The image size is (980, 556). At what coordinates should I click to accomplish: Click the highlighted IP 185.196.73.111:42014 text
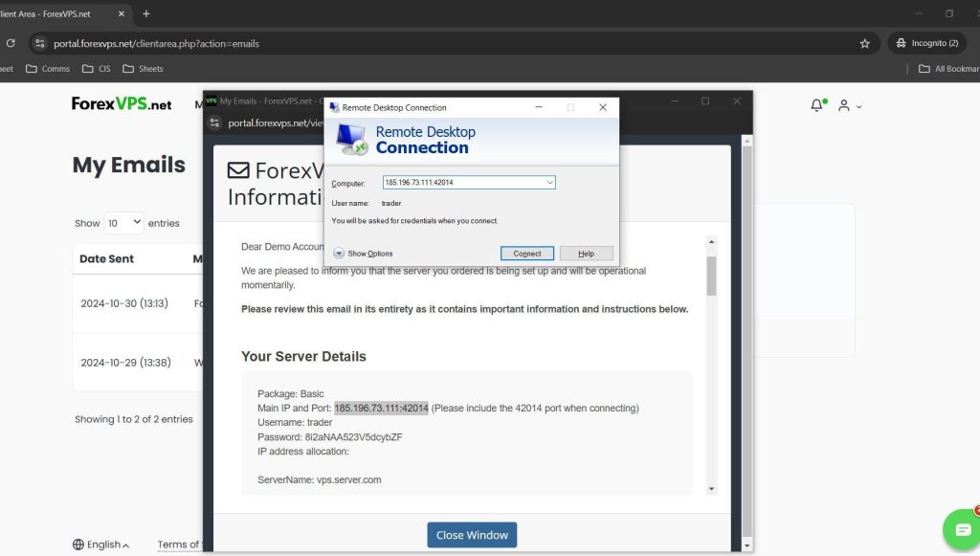pyautogui.click(x=381, y=408)
